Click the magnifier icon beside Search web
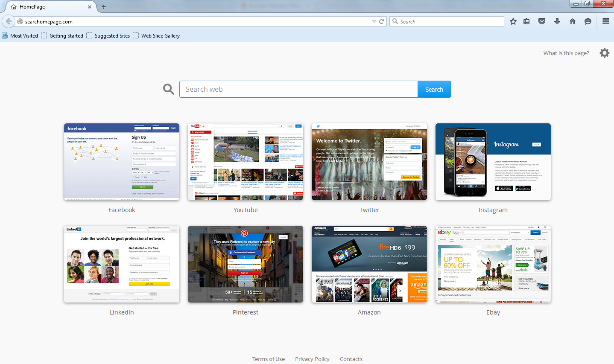 [169, 89]
